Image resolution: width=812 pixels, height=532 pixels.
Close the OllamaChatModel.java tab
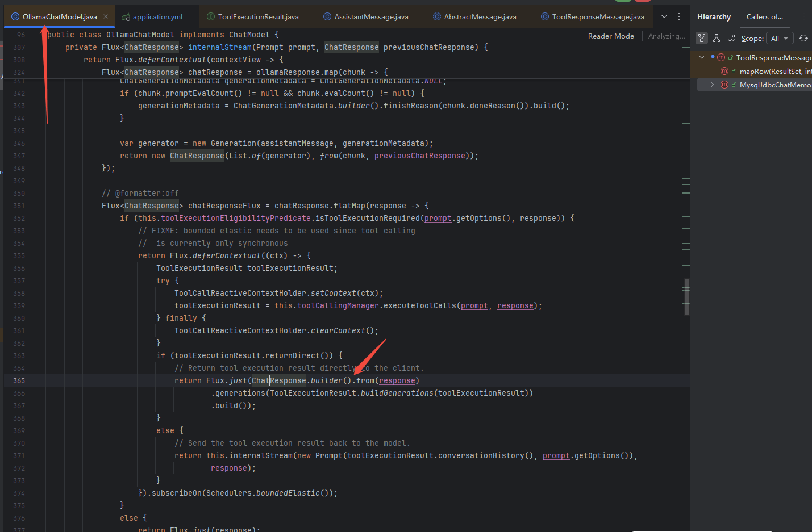click(x=106, y=16)
